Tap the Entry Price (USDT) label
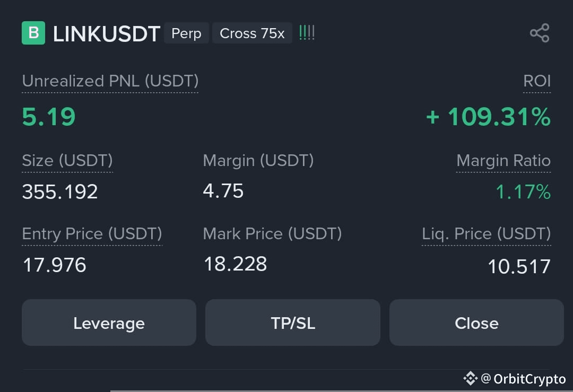 (x=92, y=234)
